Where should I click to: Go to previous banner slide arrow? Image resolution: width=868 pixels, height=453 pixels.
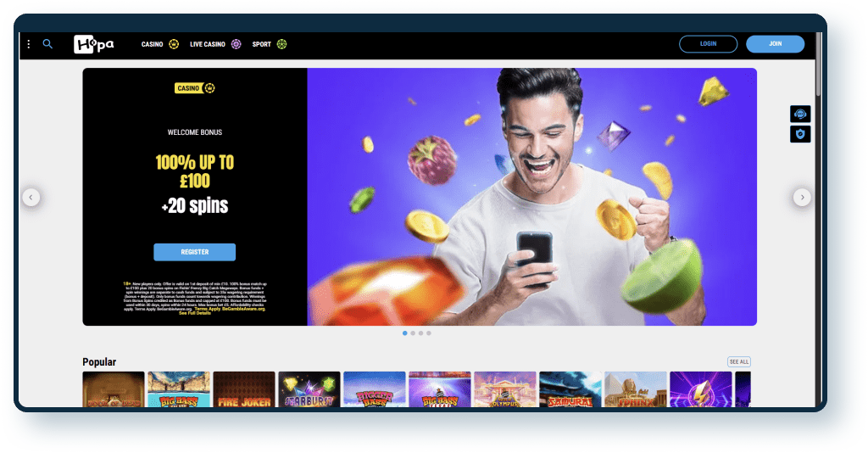point(31,197)
